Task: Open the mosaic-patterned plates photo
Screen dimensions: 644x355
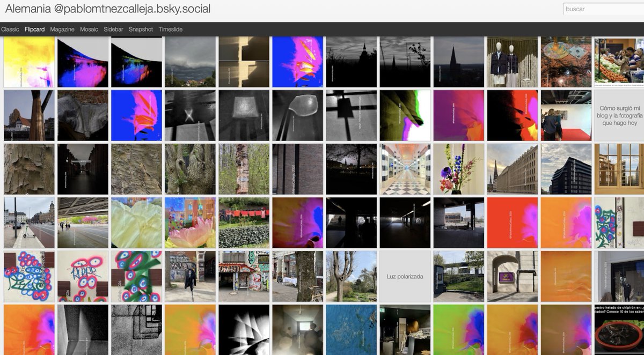Action: click(x=566, y=62)
